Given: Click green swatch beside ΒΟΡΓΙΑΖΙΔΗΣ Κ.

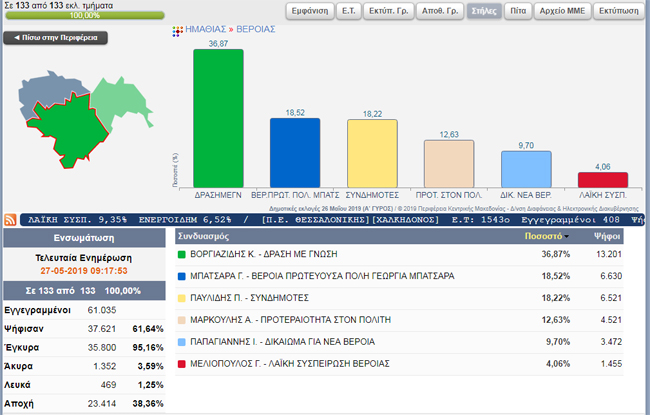Looking at the screenshot, I should tap(181, 255).
